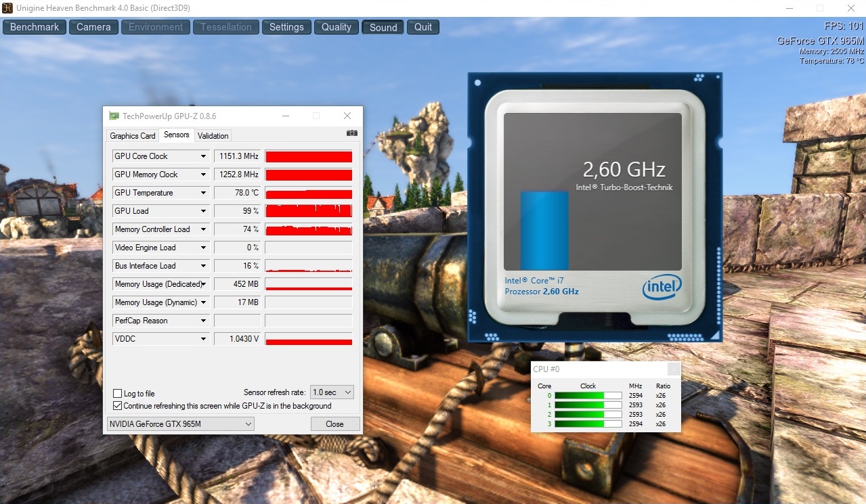The image size is (866, 504).
Task: Click the VDDC history graph
Action: (x=309, y=339)
